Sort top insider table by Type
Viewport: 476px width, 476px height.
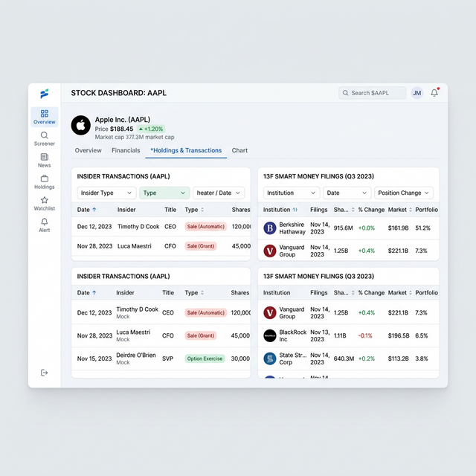(x=202, y=210)
